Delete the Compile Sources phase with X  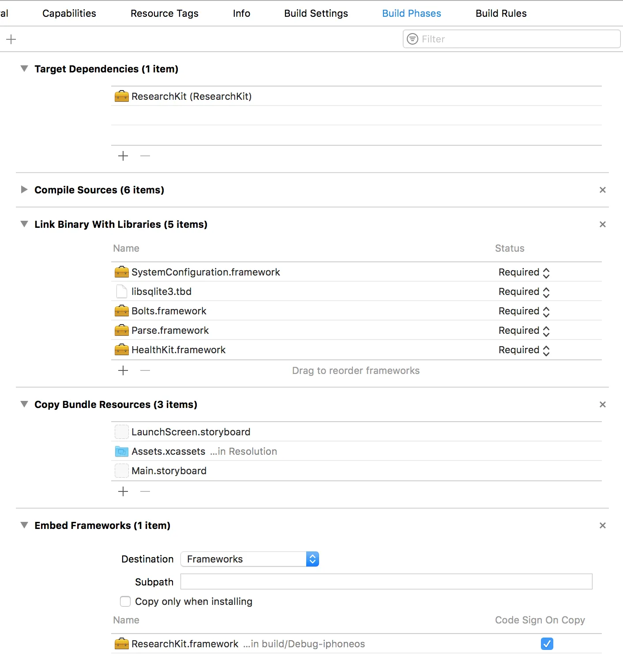[x=602, y=190]
